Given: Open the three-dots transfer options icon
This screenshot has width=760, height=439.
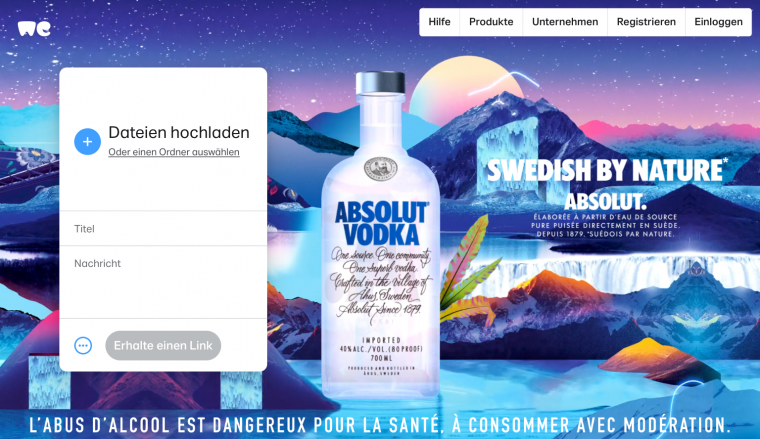Looking at the screenshot, I should [83, 345].
